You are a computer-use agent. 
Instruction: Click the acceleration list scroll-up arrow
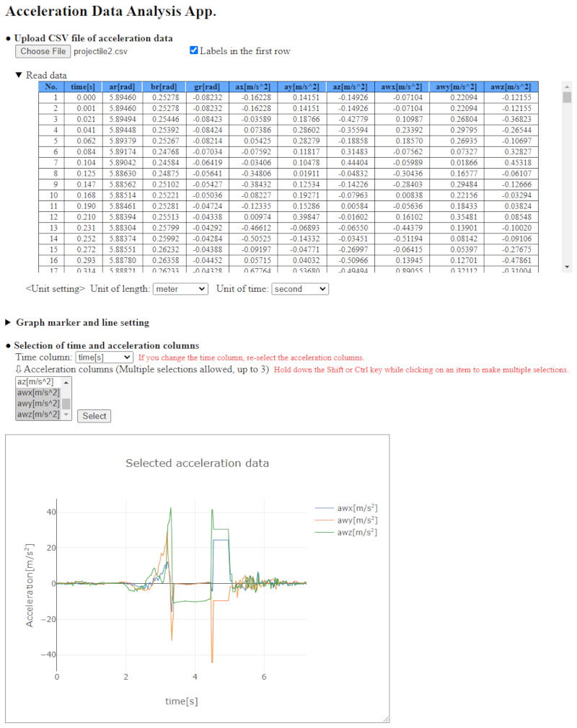pos(66,383)
